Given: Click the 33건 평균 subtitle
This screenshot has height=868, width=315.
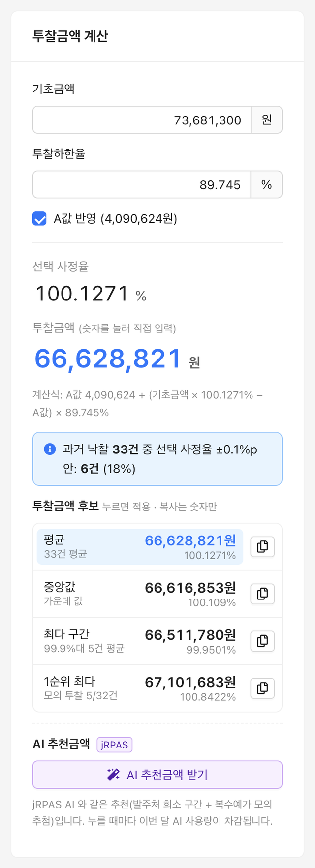Looking at the screenshot, I should coord(65,554).
